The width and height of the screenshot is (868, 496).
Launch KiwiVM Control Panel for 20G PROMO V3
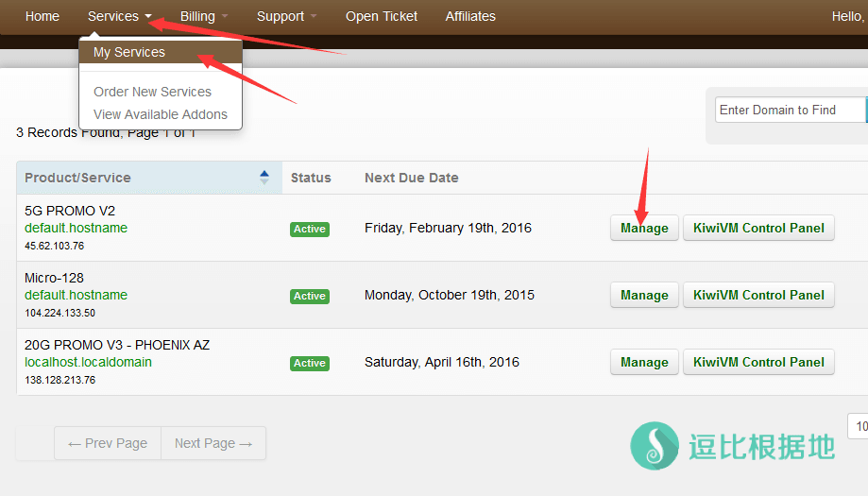click(758, 362)
